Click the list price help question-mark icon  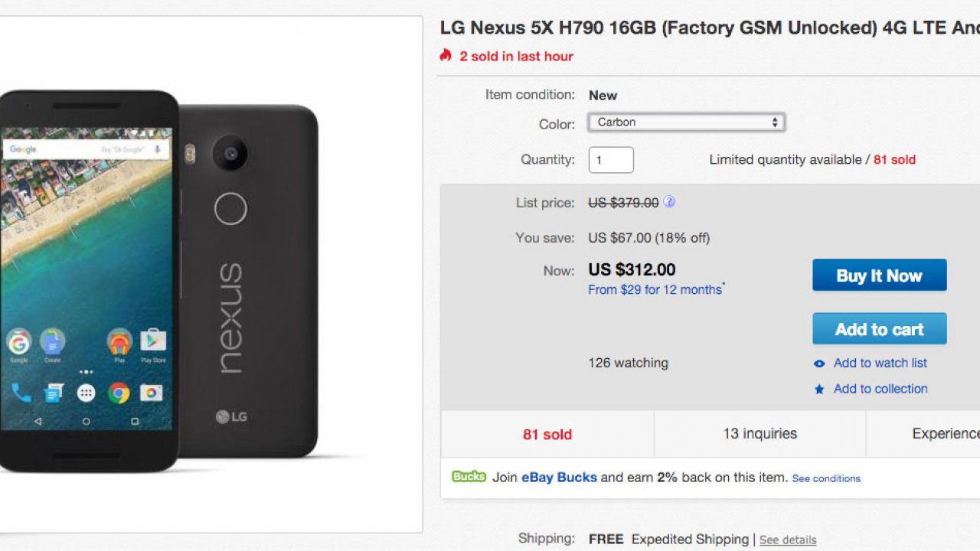point(669,202)
